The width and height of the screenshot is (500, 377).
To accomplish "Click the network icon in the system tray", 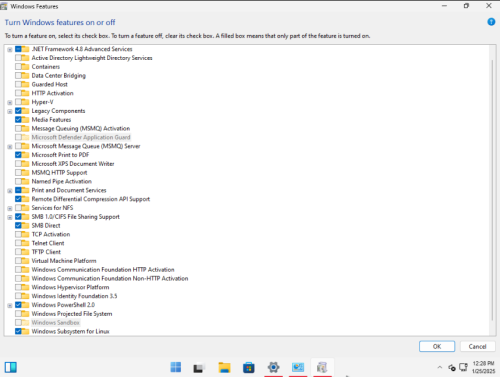I will (463, 367).
